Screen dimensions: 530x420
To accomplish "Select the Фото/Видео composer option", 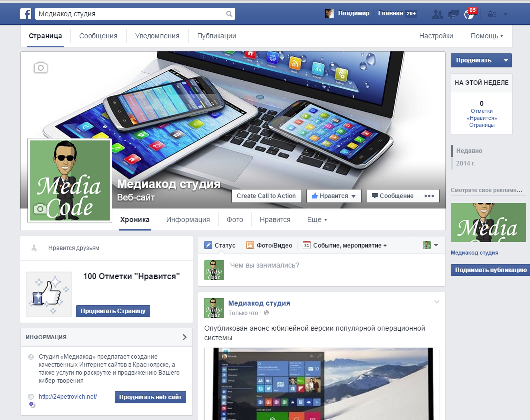I will pos(269,245).
